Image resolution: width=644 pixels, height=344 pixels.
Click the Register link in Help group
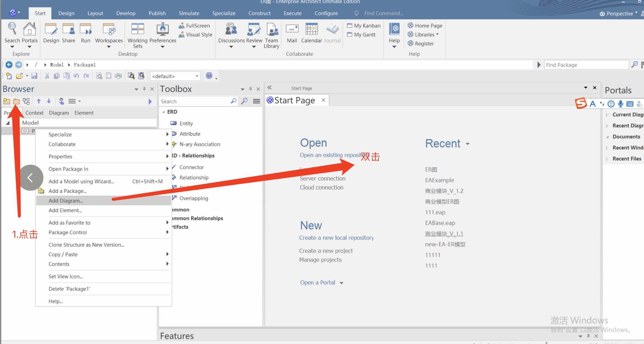click(x=421, y=43)
